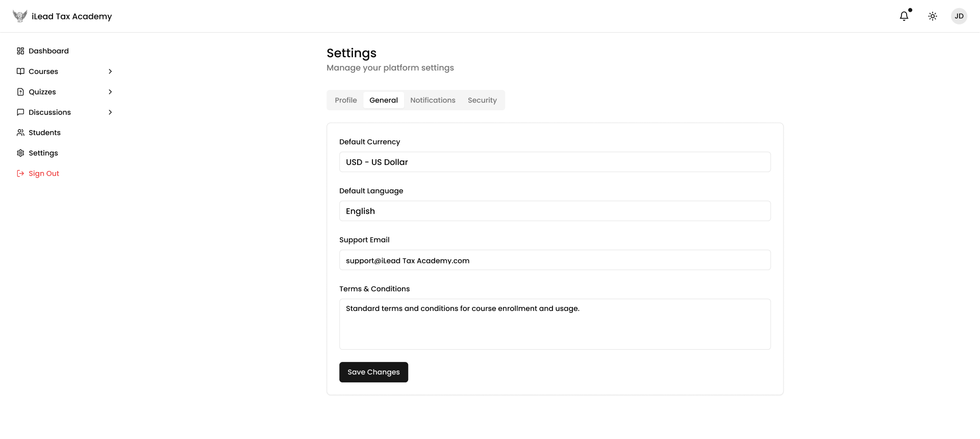The width and height of the screenshot is (980, 439).
Task: Click the Quizzes file icon
Action: [x=20, y=92]
